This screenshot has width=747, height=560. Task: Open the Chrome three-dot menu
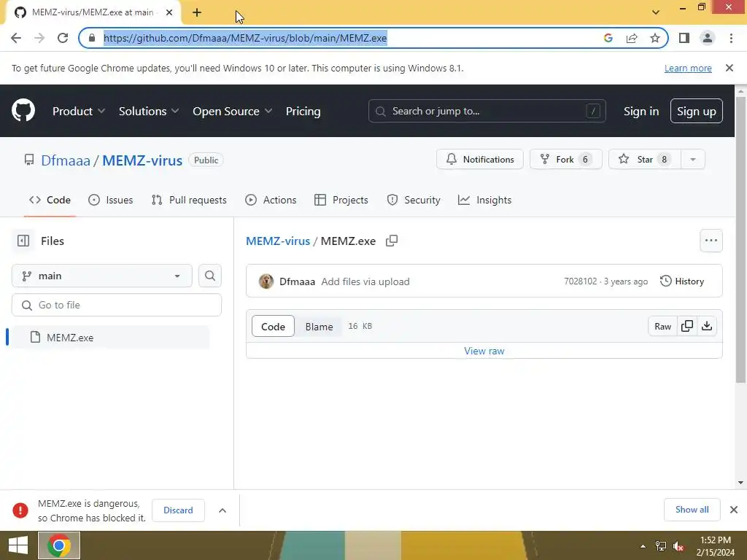(731, 38)
